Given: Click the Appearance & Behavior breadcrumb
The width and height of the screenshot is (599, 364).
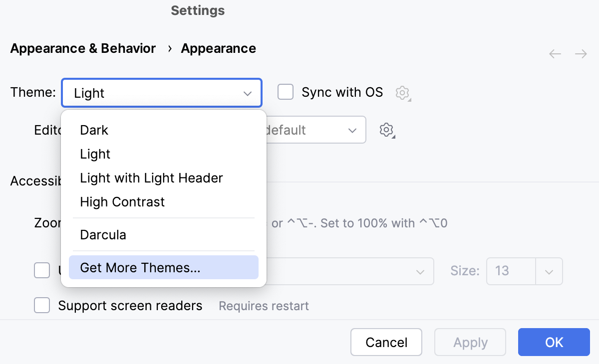Looking at the screenshot, I should [83, 48].
